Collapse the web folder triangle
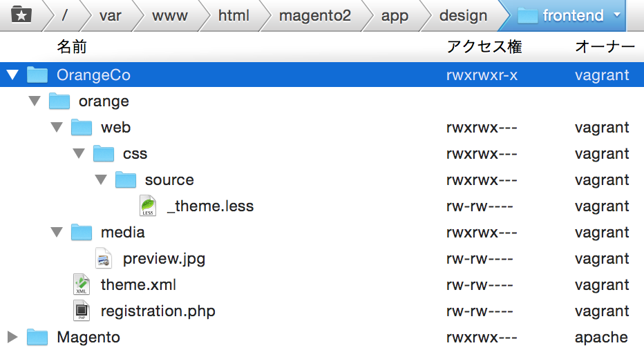This screenshot has height=359, width=644. pos(57,127)
